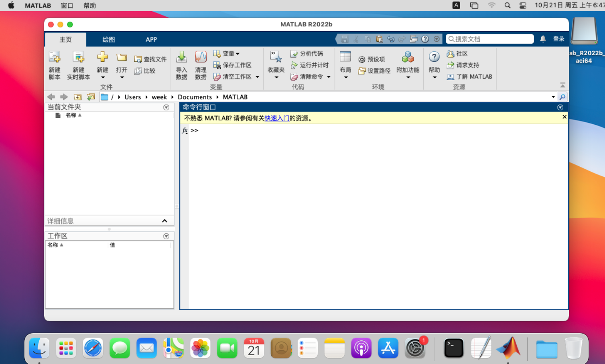Switch to the Plots (绘图) tab
Viewport: 605px width, 364px height.
pos(108,39)
